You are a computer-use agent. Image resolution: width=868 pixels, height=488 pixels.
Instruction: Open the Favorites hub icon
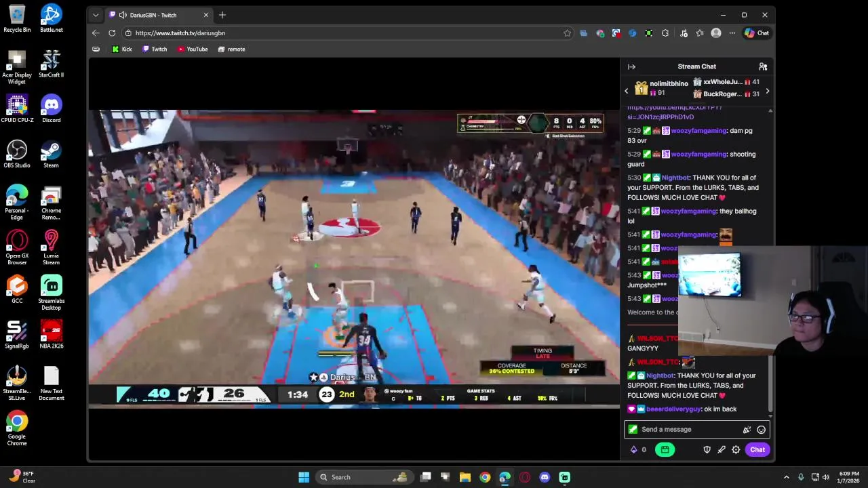pyautogui.click(x=700, y=33)
